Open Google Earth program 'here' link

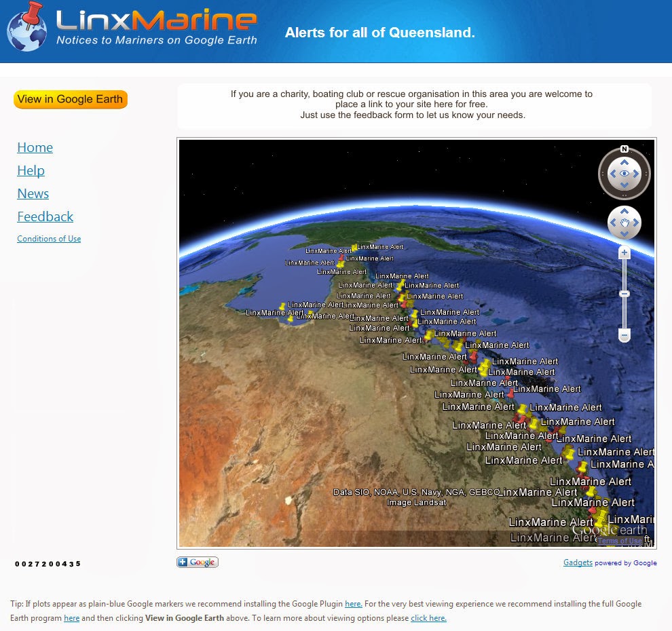tap(71, 617)
